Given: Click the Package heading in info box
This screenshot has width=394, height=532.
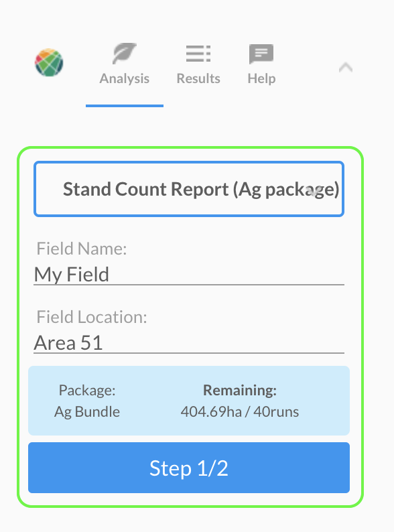Looking at the screenshot, I should [87, 390].
